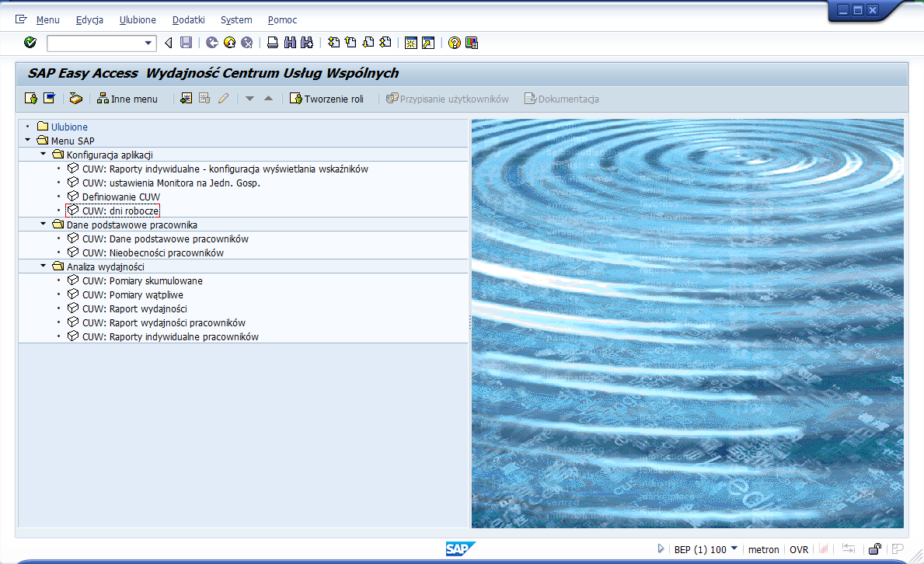
Task: Click the Inne menu button
Action: (127, 99)
